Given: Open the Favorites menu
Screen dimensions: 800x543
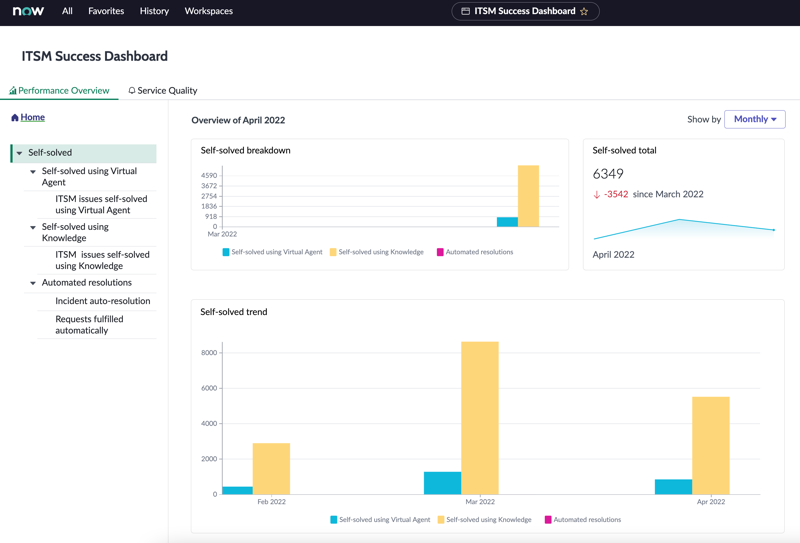Looking at the screenshot, I should tap(106, 11).
